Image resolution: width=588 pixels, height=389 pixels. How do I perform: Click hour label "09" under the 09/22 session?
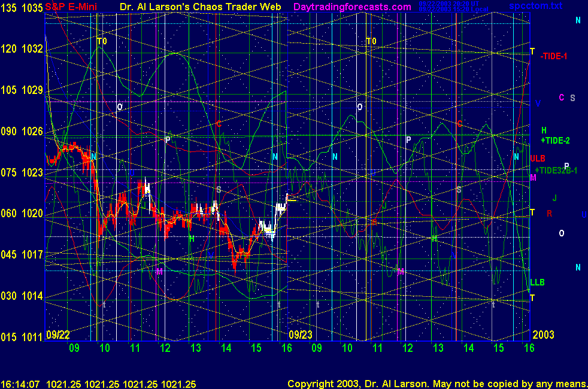tap(74, 348)
